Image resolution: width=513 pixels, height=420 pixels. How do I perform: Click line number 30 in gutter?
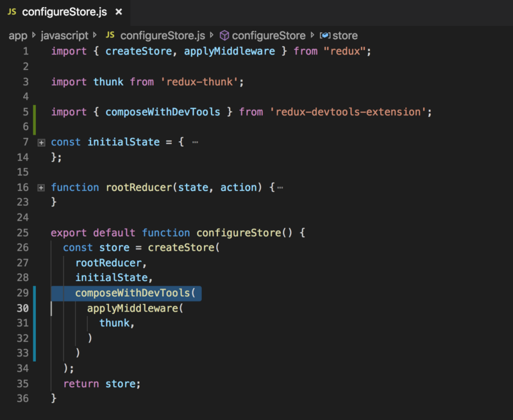click(22, 308)
